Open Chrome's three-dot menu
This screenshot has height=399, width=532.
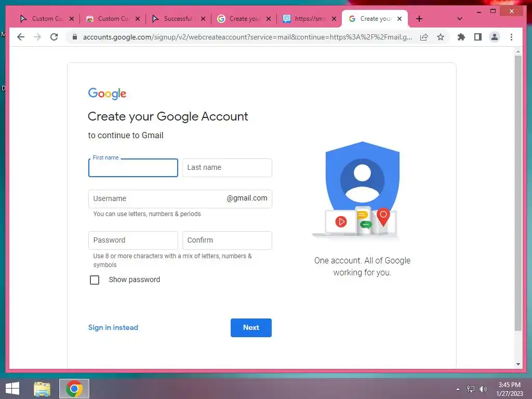coord(511,37)
